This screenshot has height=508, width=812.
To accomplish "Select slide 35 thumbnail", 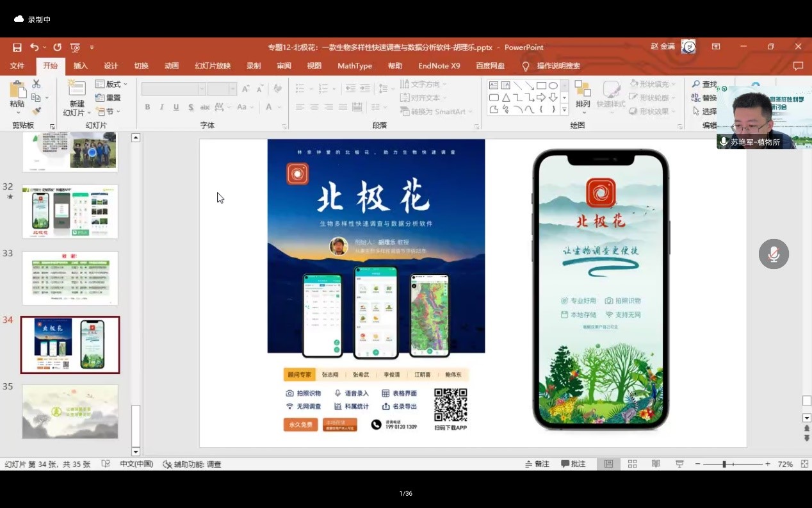I will [70, 411].
